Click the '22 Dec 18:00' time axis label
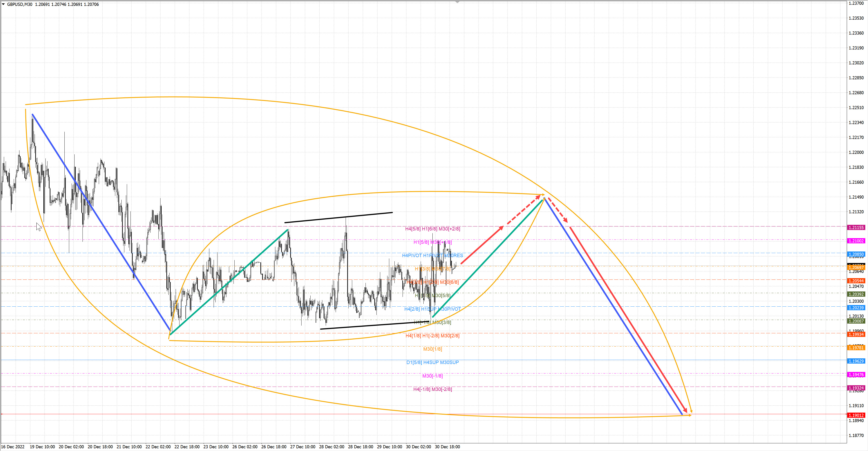The height and width of the screenshot is (451, 868). pos(187,447)
